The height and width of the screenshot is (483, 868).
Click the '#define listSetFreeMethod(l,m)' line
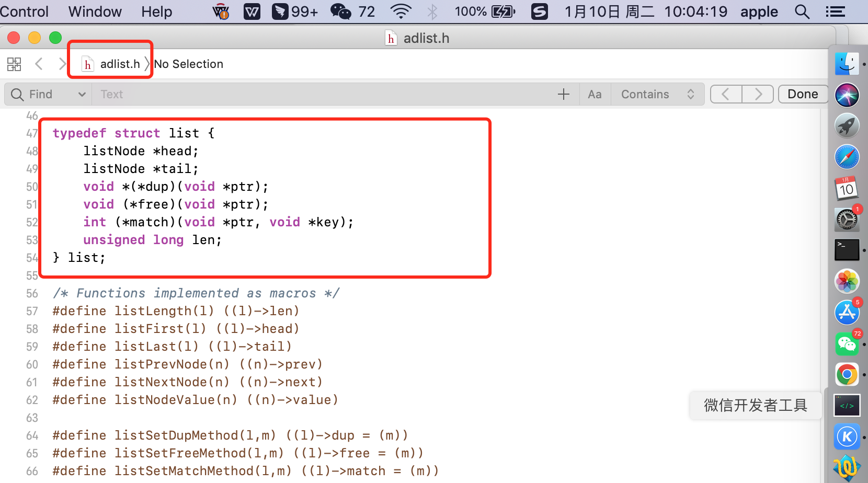click(238, 453)
